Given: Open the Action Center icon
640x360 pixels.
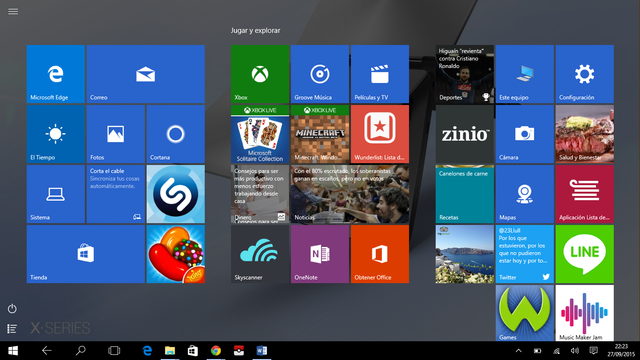Looking at the screenshot, I should tap(594, 351).
